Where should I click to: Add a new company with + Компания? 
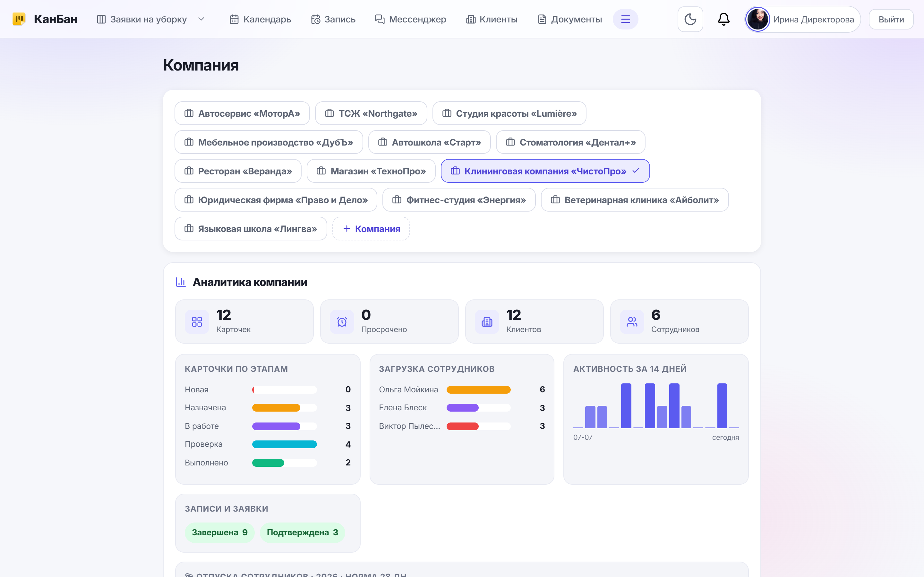(x=371, y=229)
